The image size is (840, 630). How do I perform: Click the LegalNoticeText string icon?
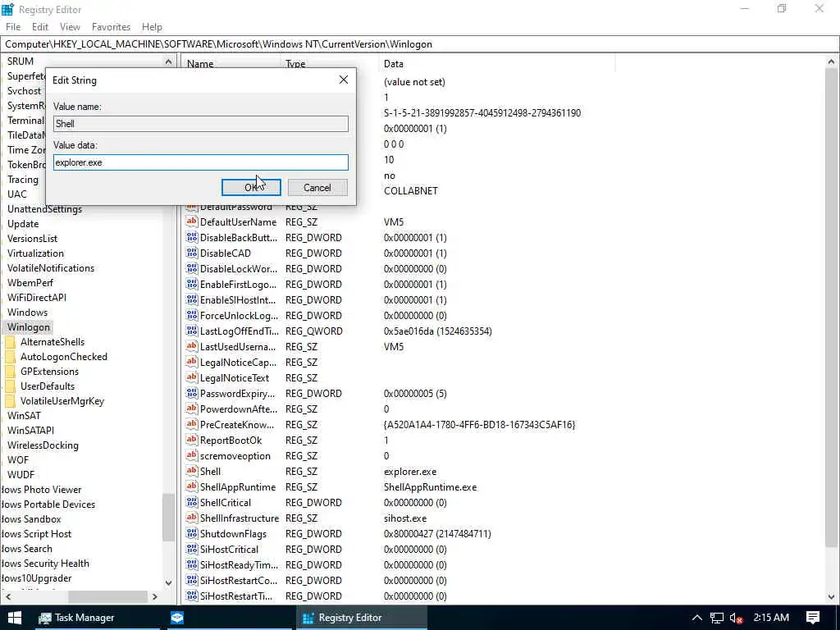(x=192, y=377)
